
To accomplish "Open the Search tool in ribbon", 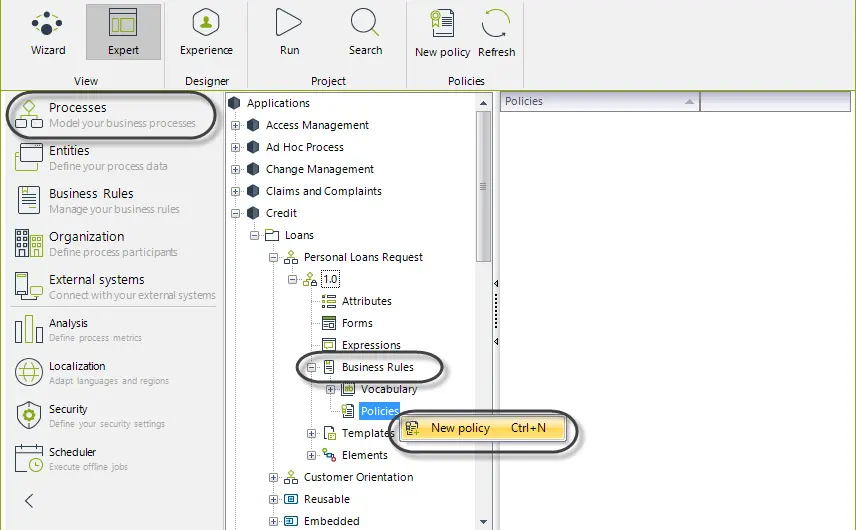I will 365,32.
